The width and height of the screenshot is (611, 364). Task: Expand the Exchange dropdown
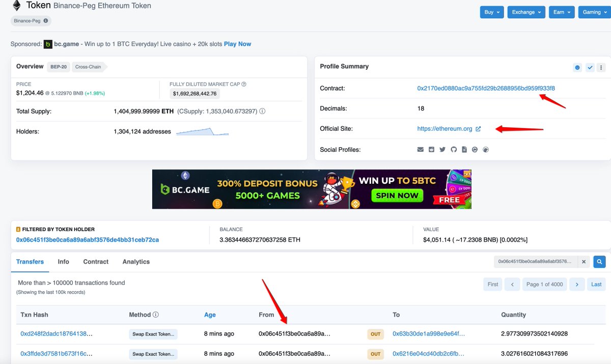click(526, 12)
